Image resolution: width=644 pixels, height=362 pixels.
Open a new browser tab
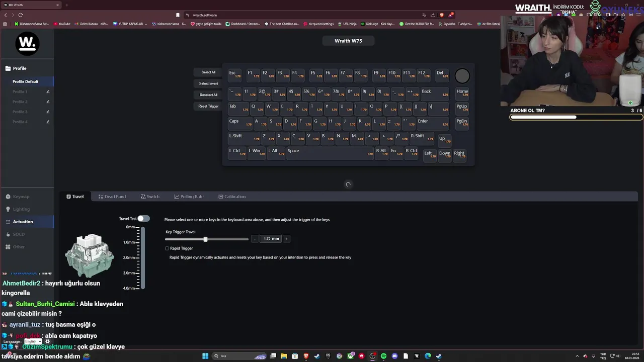(66, 5)
